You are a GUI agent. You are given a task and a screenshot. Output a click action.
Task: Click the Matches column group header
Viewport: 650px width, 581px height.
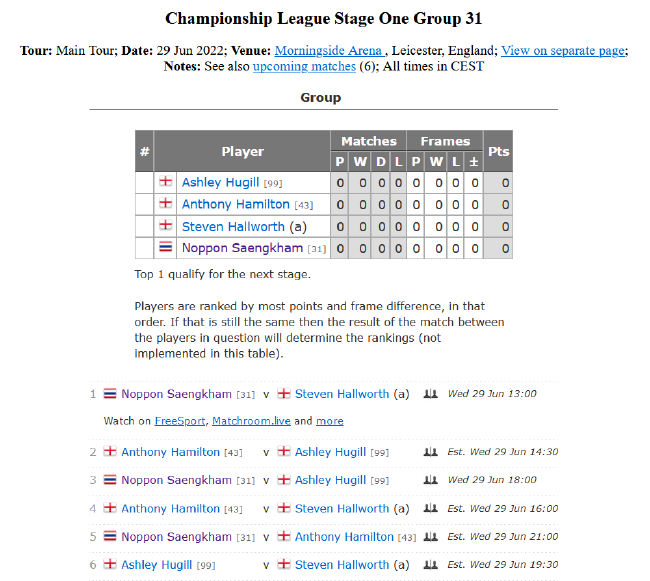point(369,141)
